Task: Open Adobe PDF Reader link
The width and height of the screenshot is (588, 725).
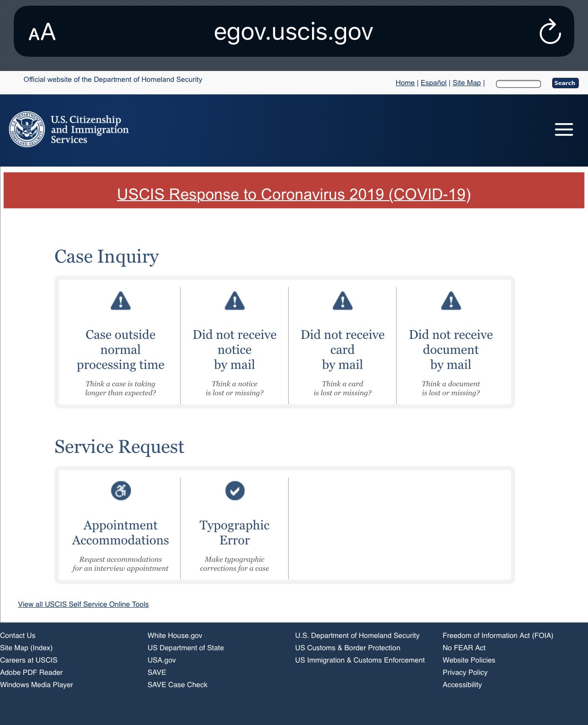Action: coord(31,672)
